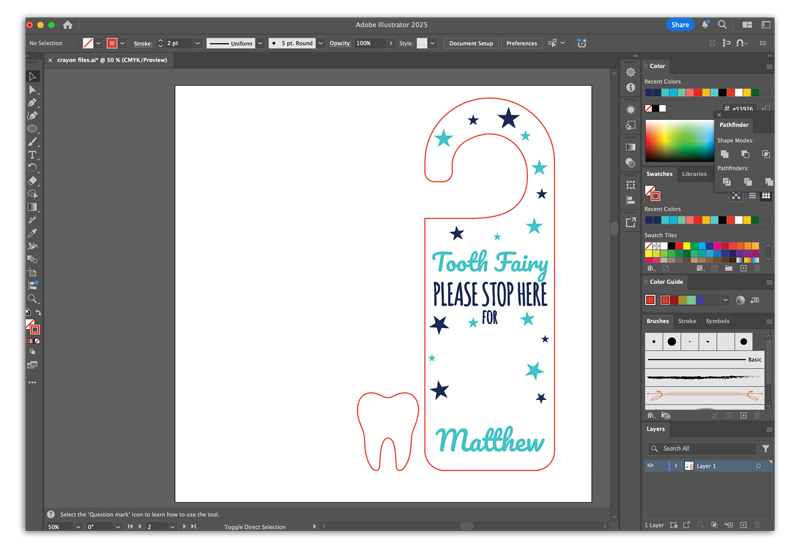Switch swatches to thumbnail grid view
Image resolution: width=800 pixels, height=548 pixels.
point(766,196)
